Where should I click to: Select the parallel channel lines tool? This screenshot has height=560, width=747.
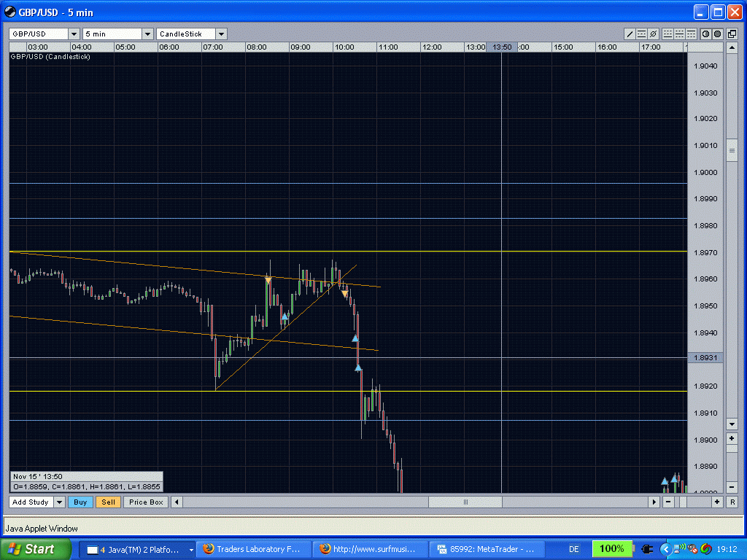click(x=641, y=34)
